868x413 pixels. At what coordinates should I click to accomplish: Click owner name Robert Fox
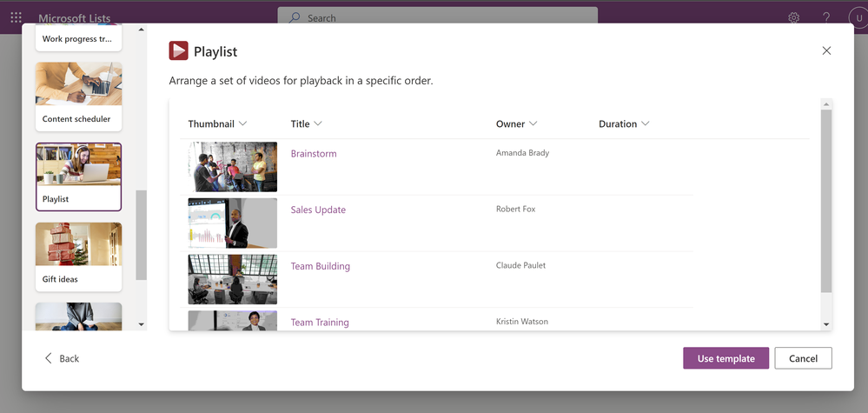516,210
